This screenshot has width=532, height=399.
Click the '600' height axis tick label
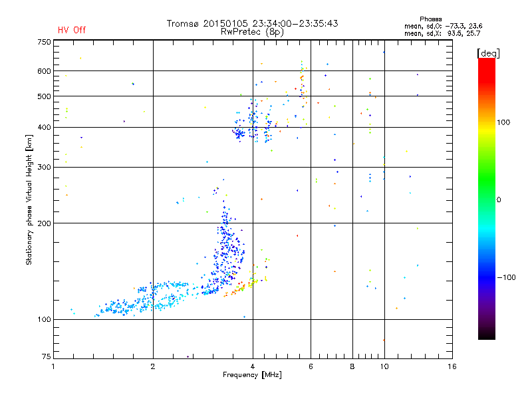pos(44,71)
